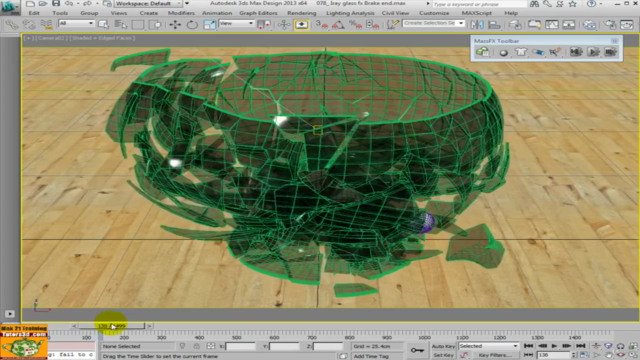Choose the Select and Scale tool
This screenshot has height=360, width=640.
[x=209, y=24]
